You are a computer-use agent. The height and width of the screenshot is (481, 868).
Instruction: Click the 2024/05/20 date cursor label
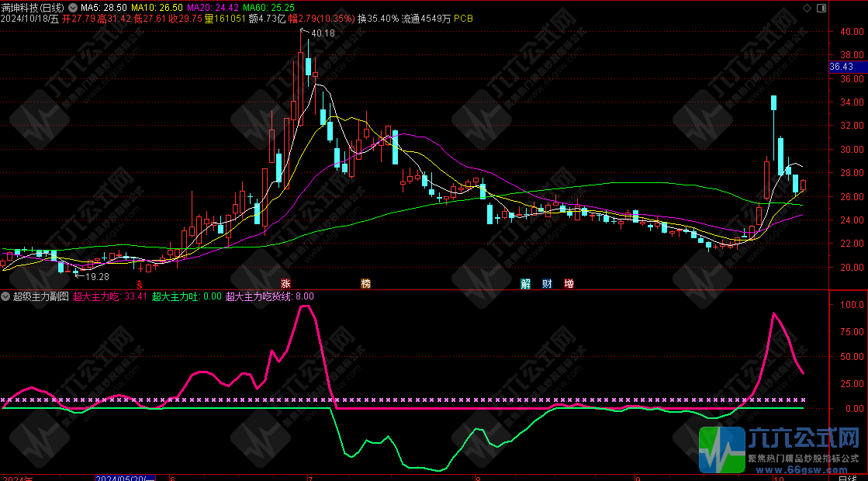125,478
